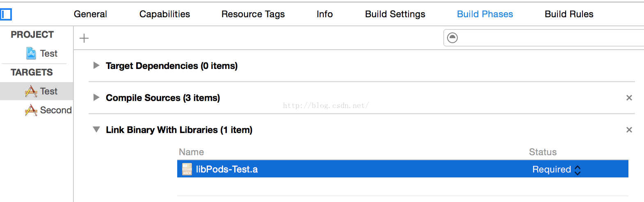Collapse the Link Binary With Libraries section

[x=96, y=130]
